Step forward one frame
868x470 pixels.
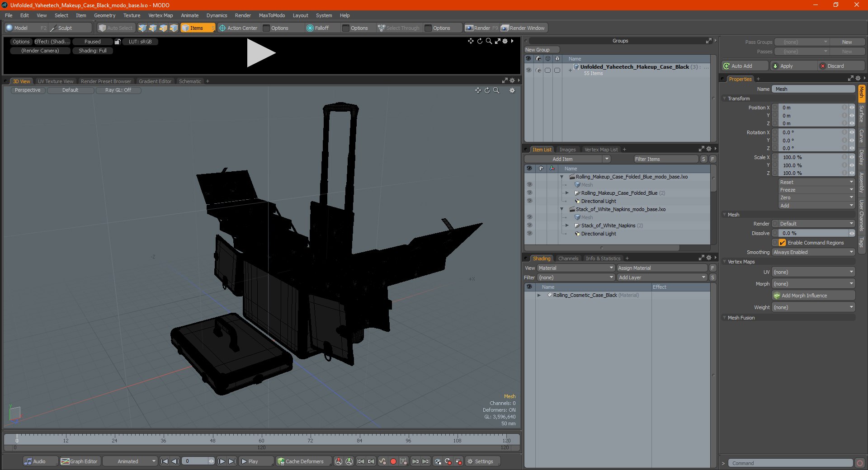[221, 461]
